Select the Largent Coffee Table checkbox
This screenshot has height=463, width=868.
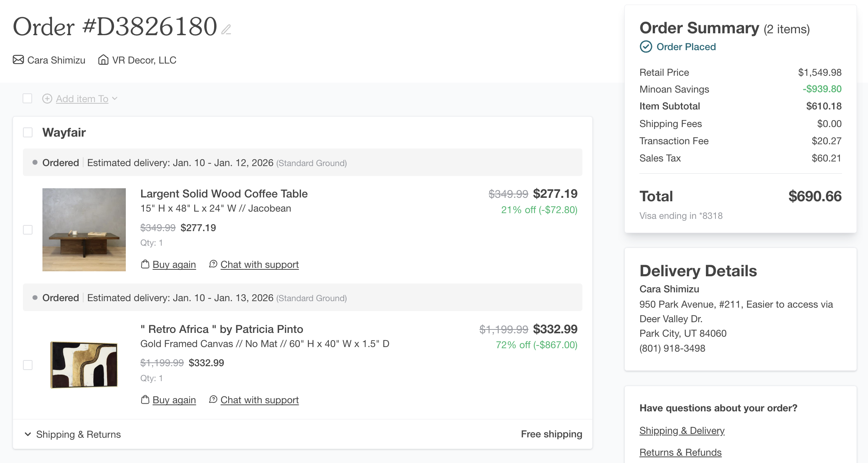(28, 230)
